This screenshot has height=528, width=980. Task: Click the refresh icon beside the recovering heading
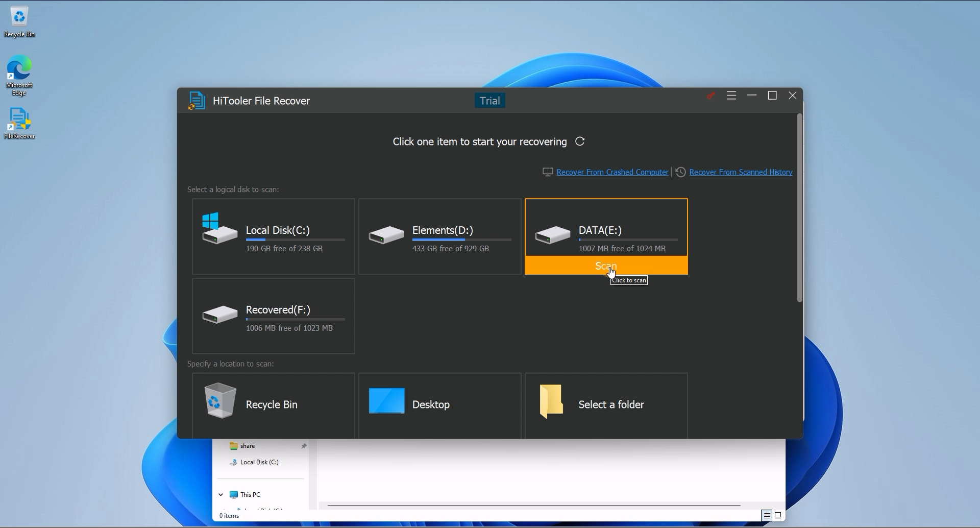click(x=580, y=141)
